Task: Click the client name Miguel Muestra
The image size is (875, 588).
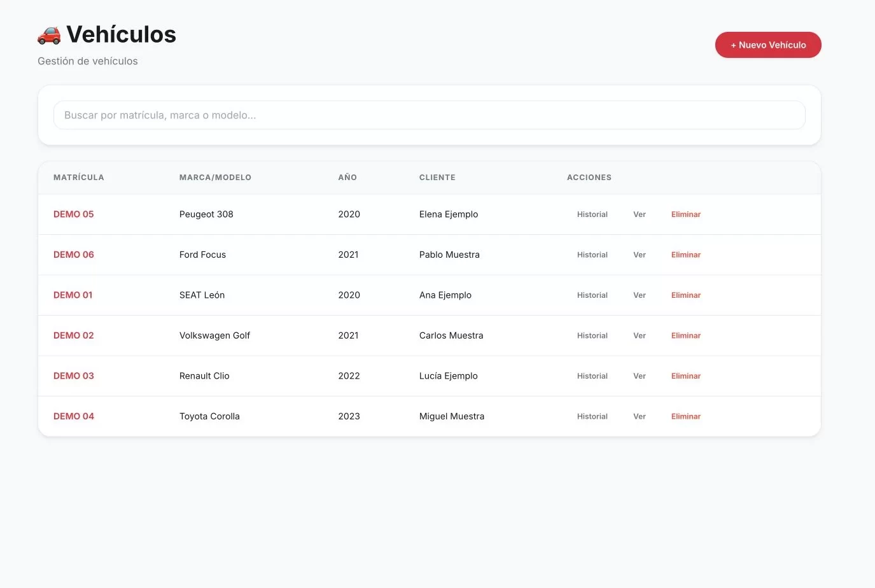Action: pos(452,416)
